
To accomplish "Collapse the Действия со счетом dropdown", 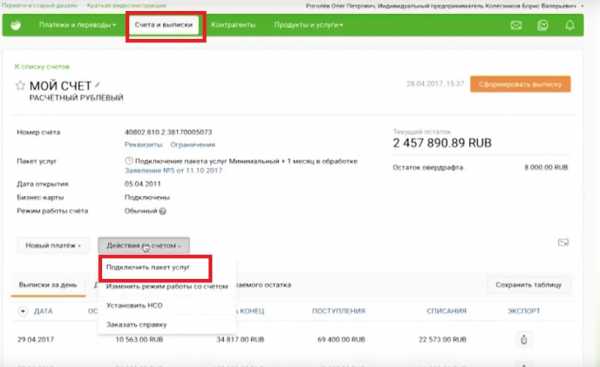I will pos(143,245).
